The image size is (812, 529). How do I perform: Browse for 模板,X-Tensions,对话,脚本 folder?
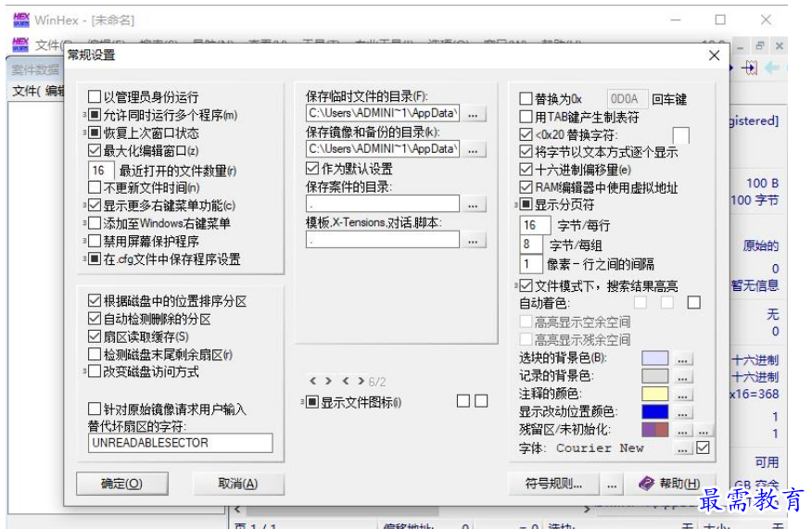(473, 240)
